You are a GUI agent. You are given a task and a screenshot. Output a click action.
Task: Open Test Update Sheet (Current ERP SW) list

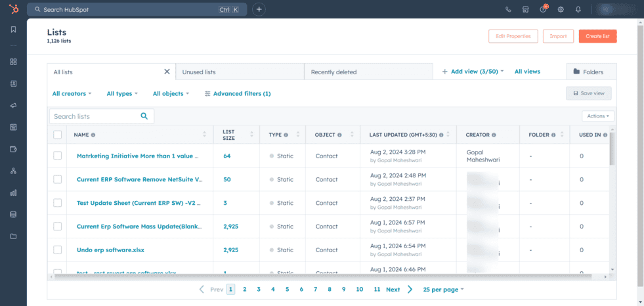pyautogui.click(x=139, y=203)
